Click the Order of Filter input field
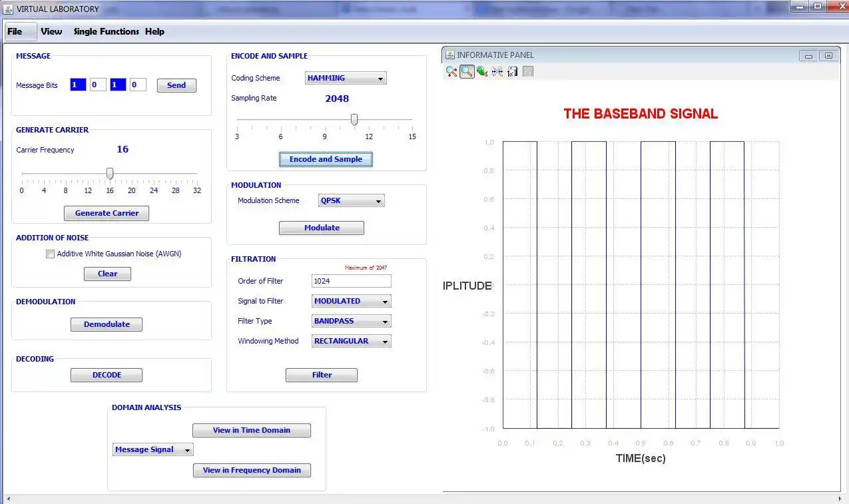Viewport: 849px width, 504px height. click(x=351, y=281)
